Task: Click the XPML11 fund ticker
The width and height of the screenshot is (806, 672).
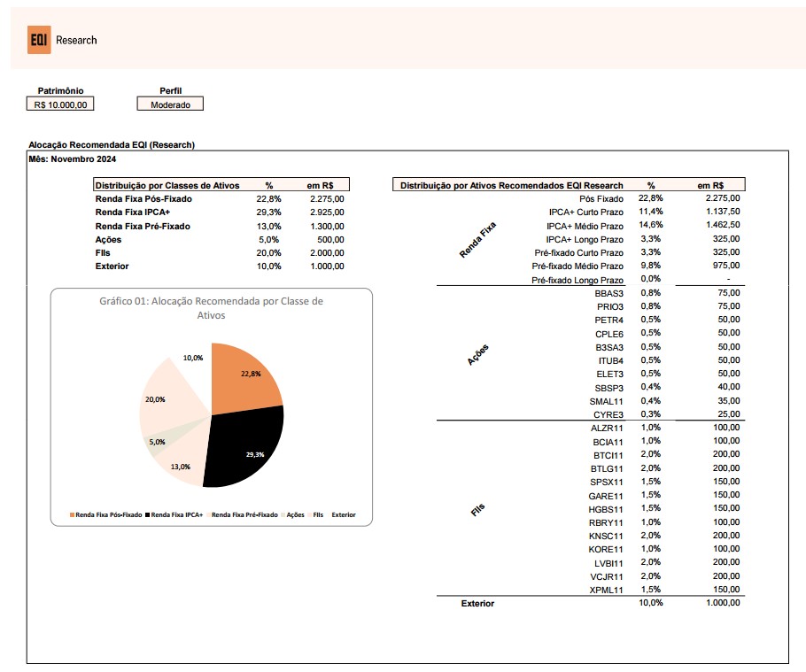Action: click(607, 590)
